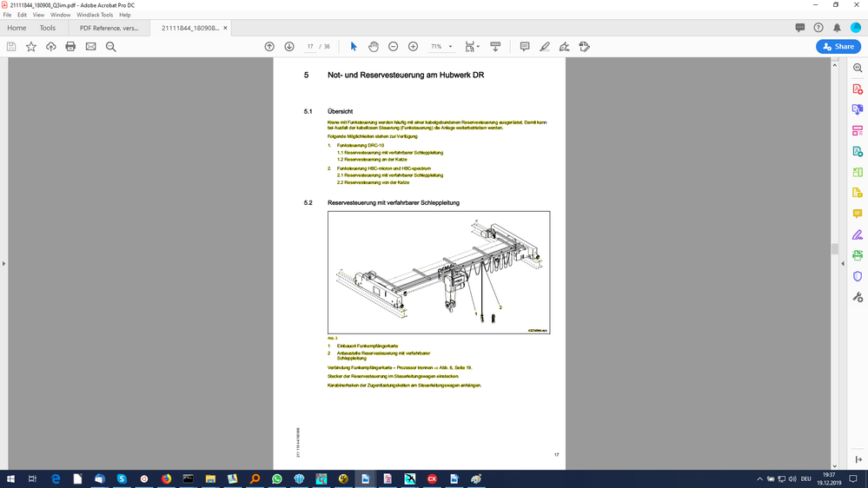868x488 pixels.
Task: Choose the Selection arrow tool
Action: coord(353,47)
